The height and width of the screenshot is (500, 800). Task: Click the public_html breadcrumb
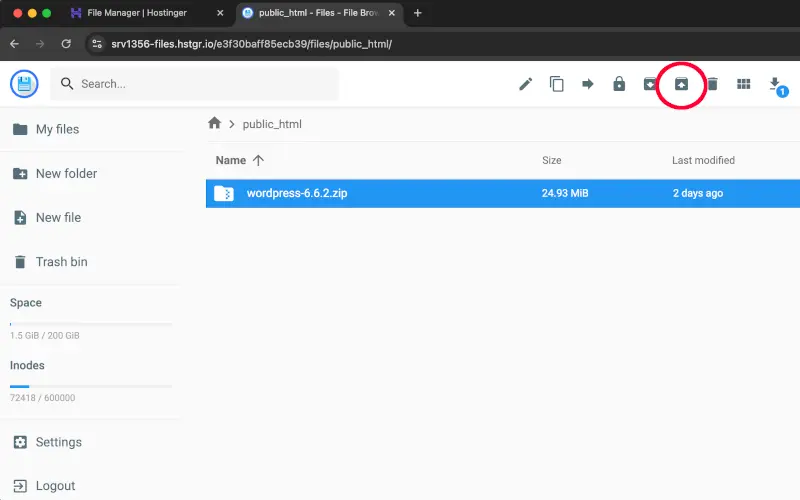272,124
